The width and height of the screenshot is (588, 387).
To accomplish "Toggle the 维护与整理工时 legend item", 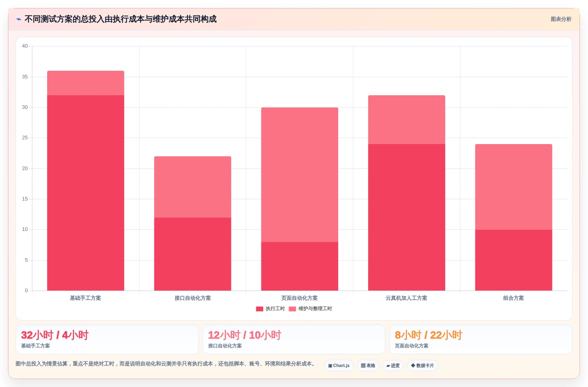I will (x=310, y=309).
